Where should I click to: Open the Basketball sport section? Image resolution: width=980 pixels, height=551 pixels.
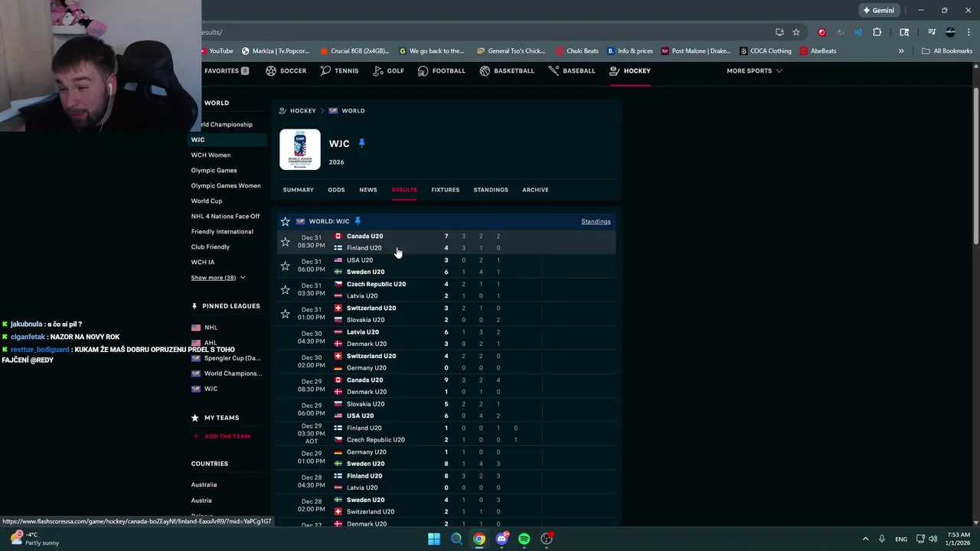[x=507, y=70]
